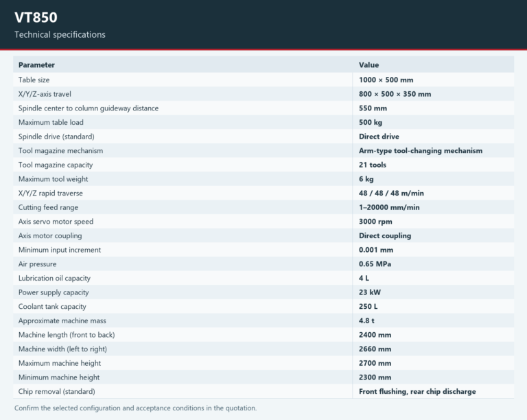
Task: Click the value 2700 mm
Action: coord(375,363)
